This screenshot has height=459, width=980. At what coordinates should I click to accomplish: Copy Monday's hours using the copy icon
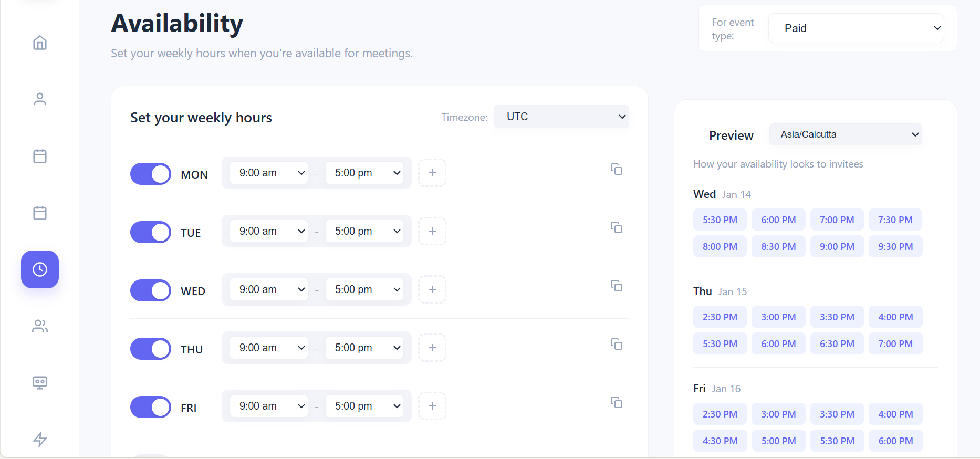point(617,169)
